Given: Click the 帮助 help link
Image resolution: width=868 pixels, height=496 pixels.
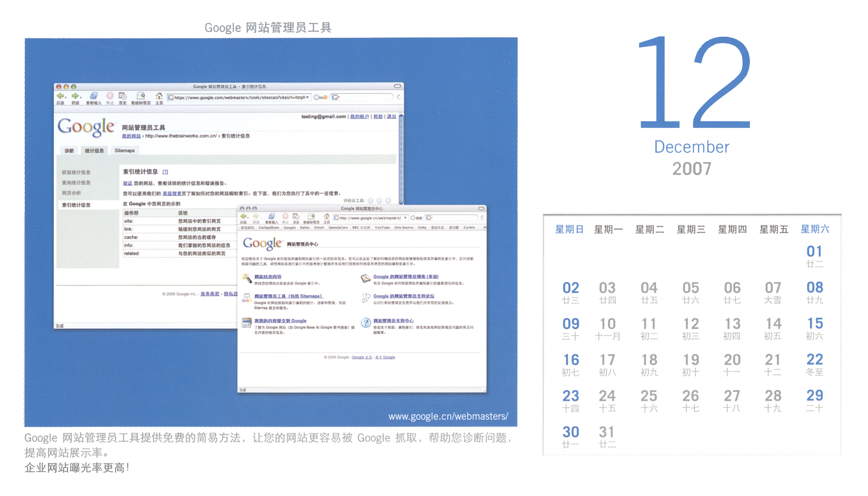Looking at the screenshot, I should point(378,117).
